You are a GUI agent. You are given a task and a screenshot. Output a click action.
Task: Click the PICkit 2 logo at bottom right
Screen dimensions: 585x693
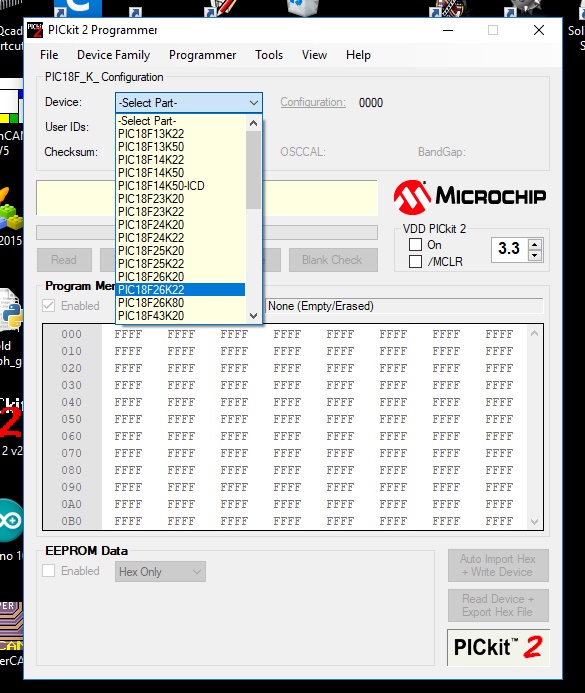[x=498, y=647]
